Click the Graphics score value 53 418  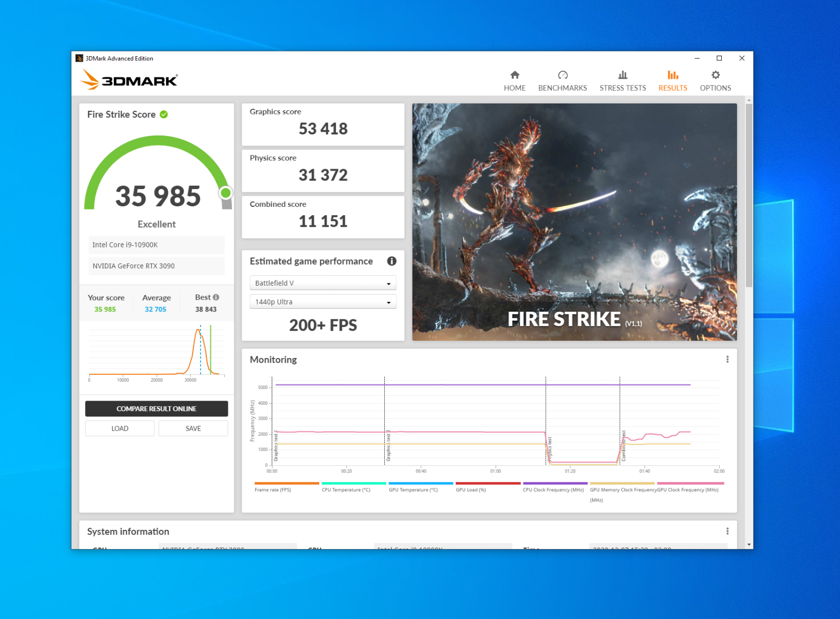[x=323, y=129]
